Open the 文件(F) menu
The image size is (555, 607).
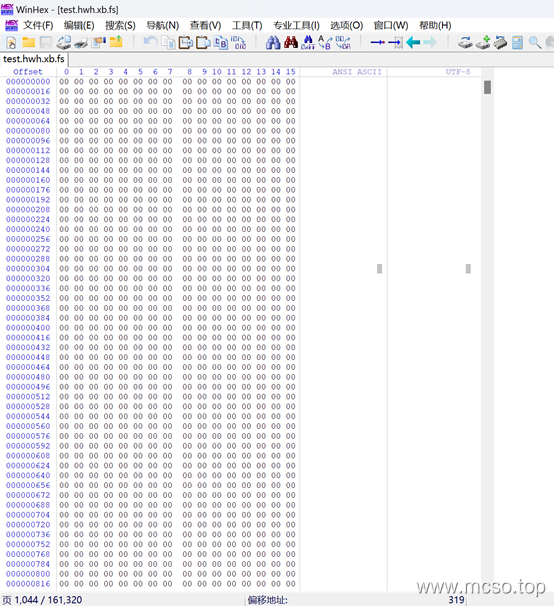[x=38, y=26]
